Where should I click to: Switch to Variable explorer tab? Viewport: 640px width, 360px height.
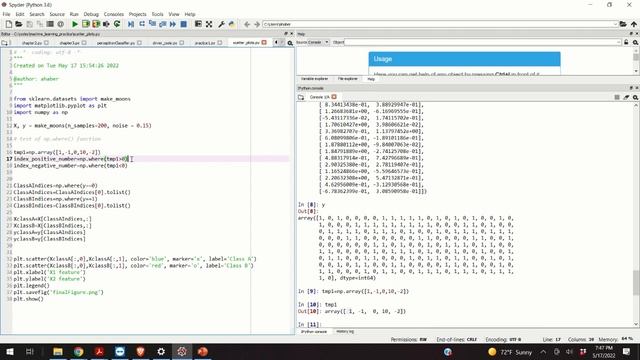point(314,79)
